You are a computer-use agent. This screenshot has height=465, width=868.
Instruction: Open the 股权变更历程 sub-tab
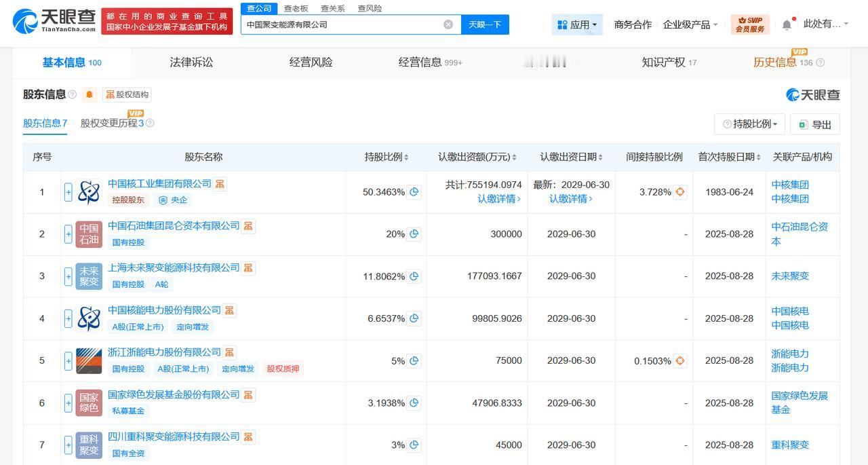tap(112, 123)
